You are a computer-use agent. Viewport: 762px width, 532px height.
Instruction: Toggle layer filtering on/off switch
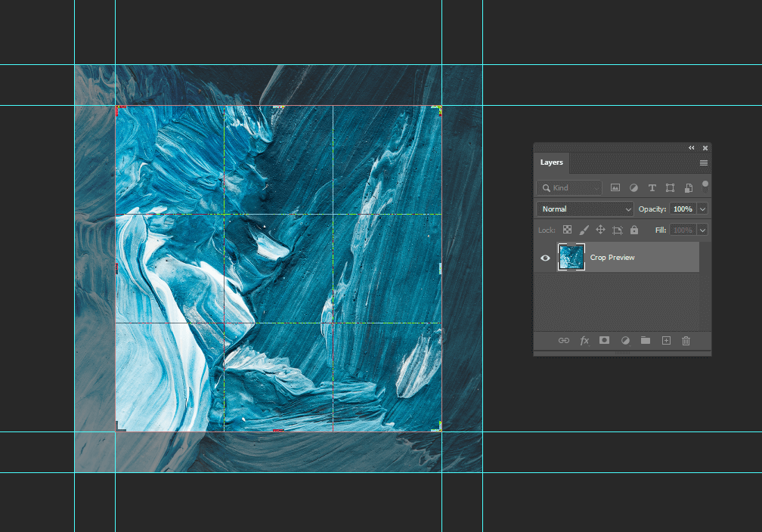coord(705,187)
